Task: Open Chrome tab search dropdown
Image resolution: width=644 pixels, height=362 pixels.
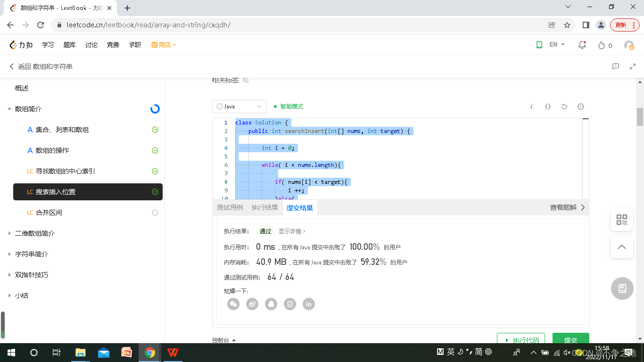Action: (568, 7)
